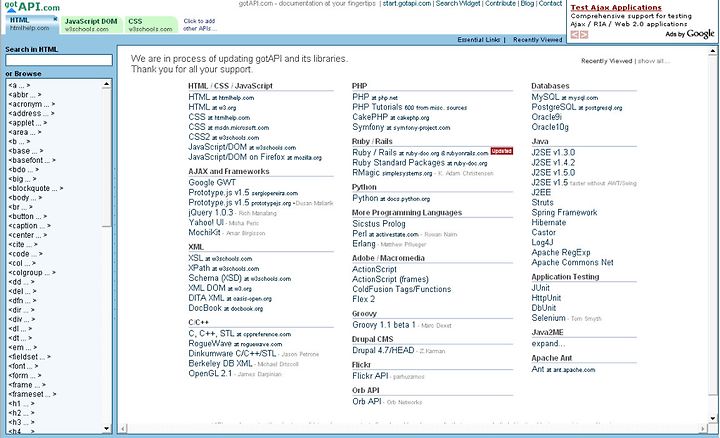The image size is (720, 438).
Task: Click the Browse list scroll-down arrow
Action: tap(107, 429)
